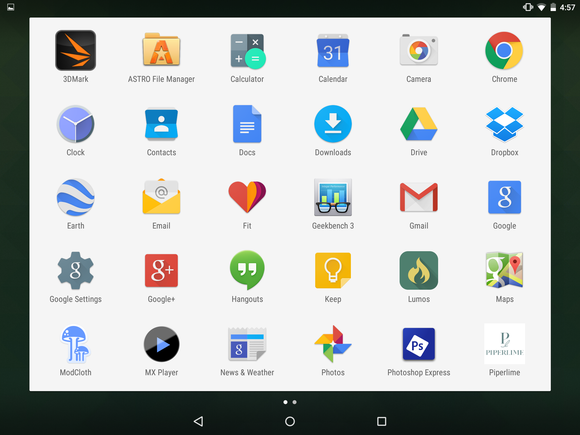
Task: Launch Photoshop Express
Action: click(x=419, y=344)
